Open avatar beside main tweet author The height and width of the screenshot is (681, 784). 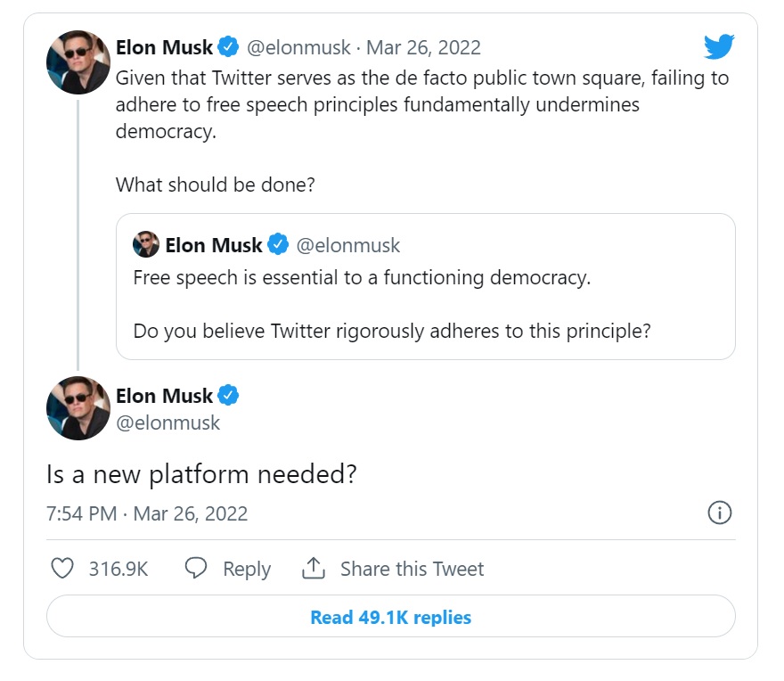pos(78,408)
